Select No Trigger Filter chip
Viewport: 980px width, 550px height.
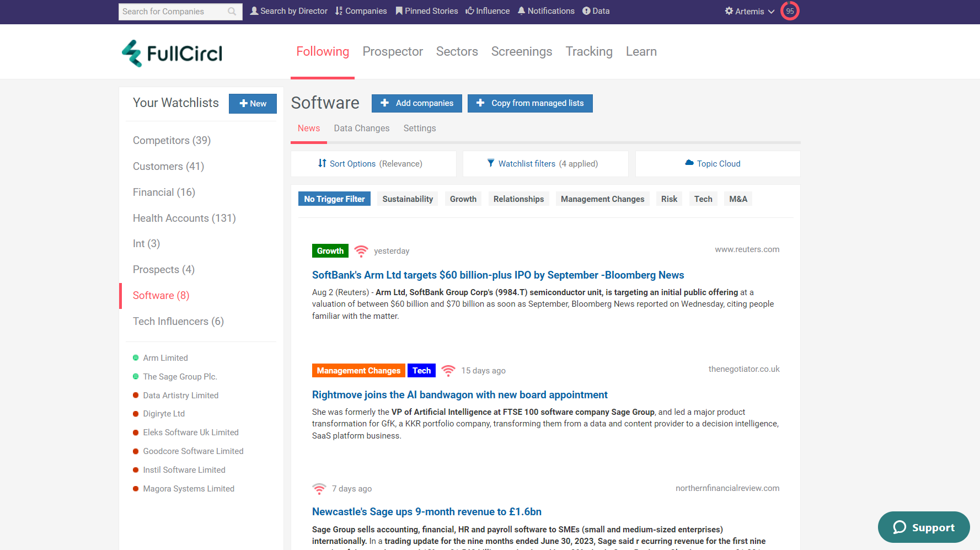[334, 199]
